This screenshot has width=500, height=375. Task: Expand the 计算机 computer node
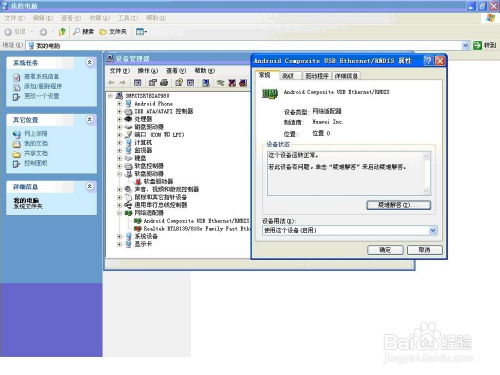[119, 142]
